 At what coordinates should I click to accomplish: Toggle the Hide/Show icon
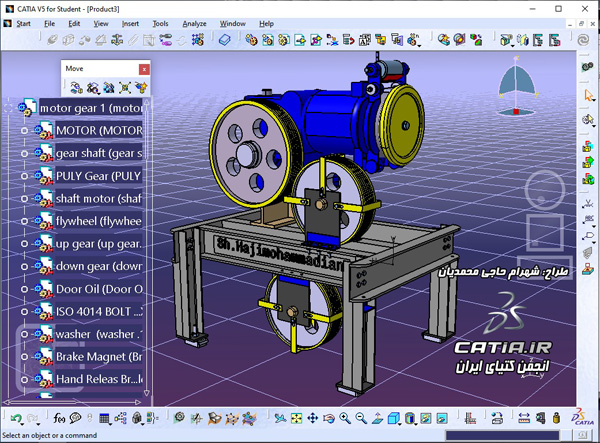pos(426,418)
